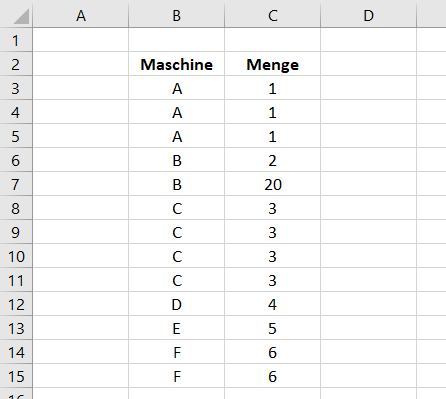Select row 15 header

click(16, 376)
